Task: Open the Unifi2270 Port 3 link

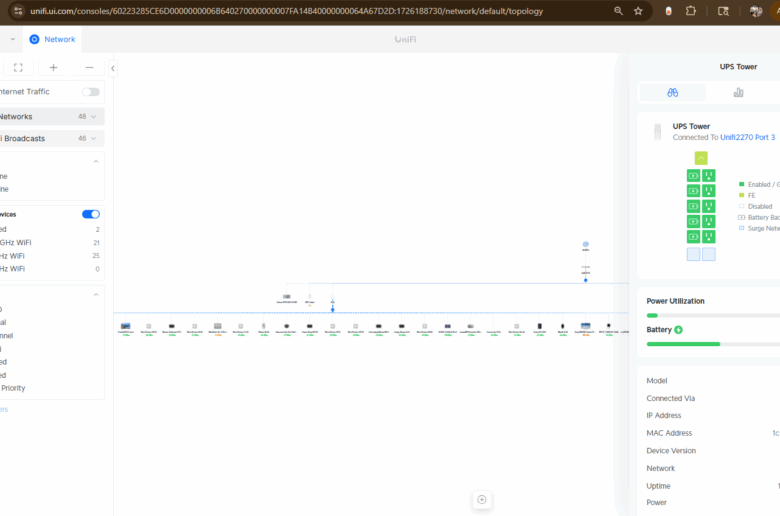Action: (747, 137)
